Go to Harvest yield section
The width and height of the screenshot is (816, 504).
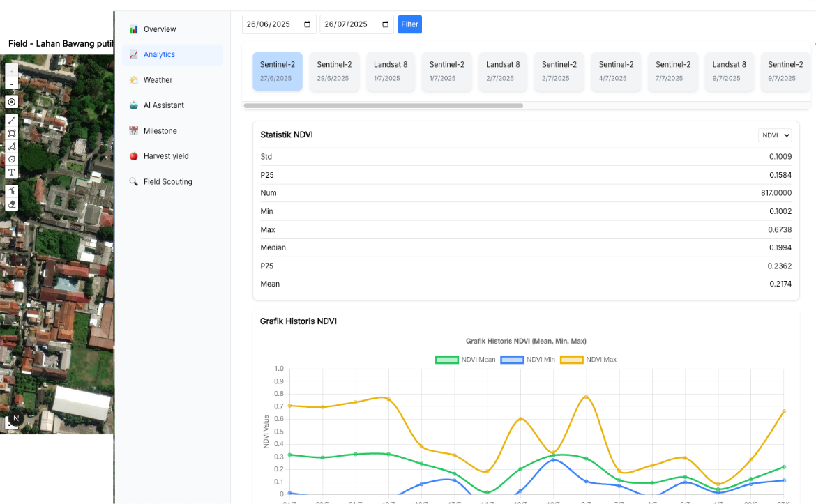click(165, 156)
